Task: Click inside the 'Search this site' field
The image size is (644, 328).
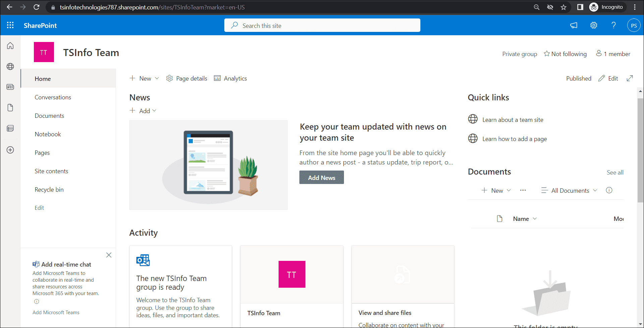Action: click(322, 25)
